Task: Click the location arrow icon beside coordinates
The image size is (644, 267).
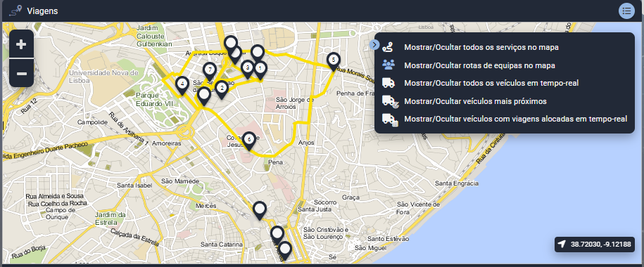Action: [x=562, y=245]
